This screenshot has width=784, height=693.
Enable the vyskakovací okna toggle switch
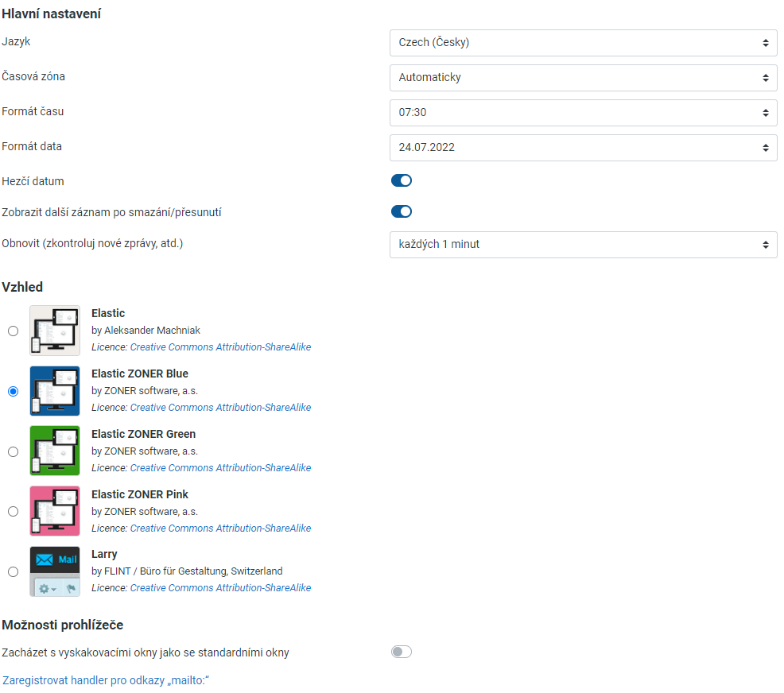[x=402, y=652]
